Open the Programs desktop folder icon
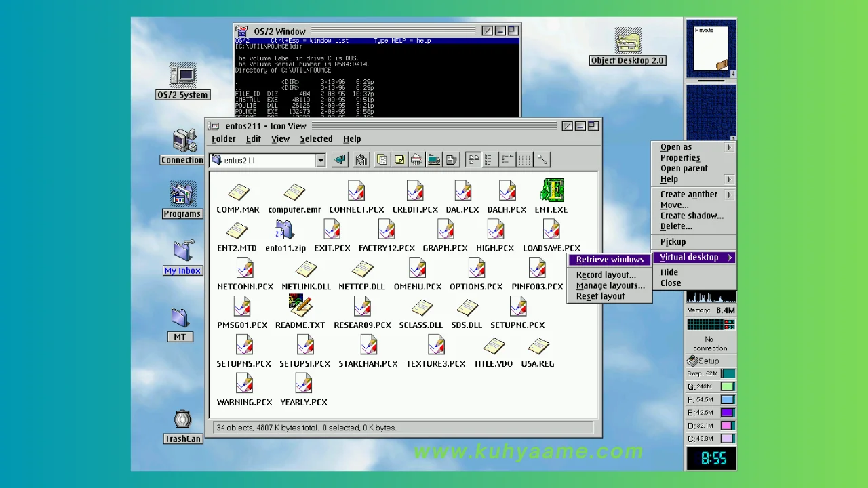Viewport: 868px width, 488px height. [182, 195]
